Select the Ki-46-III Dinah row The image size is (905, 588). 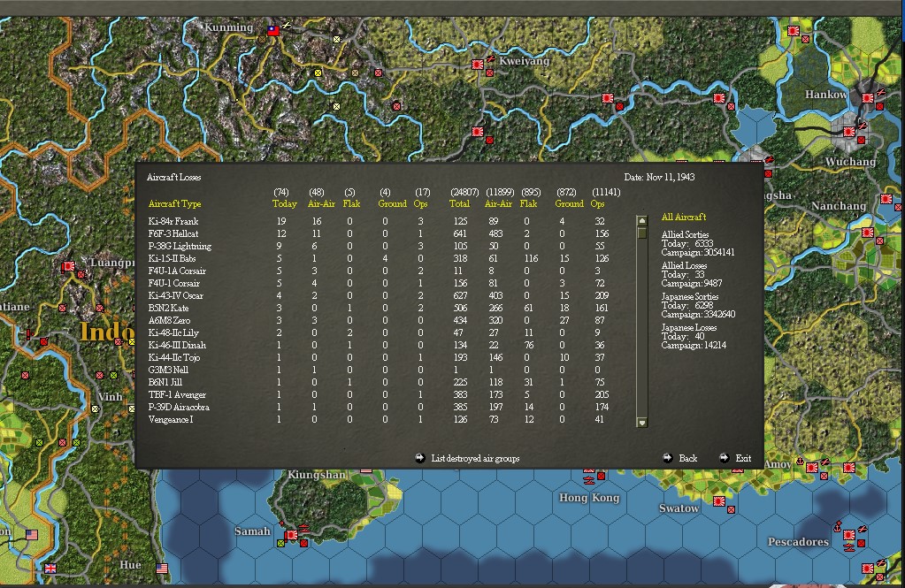point(378,345)
